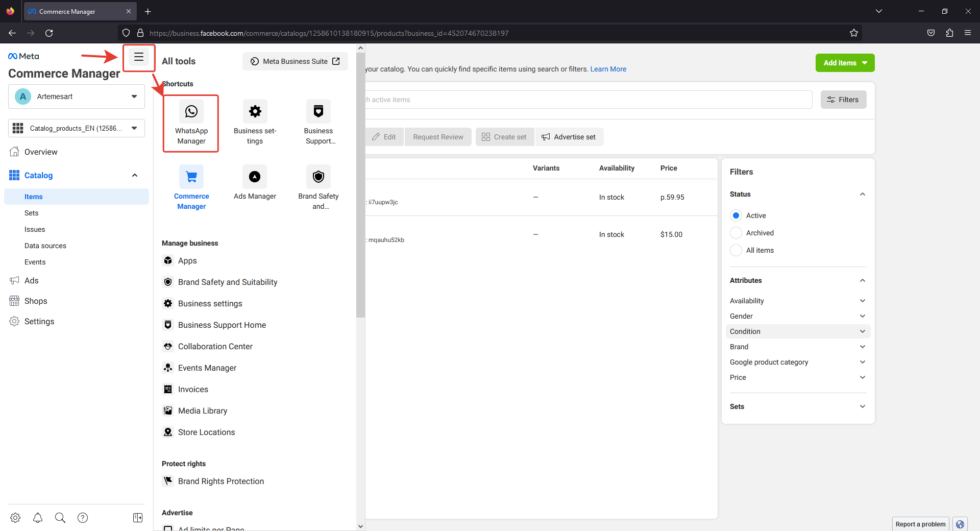
Task: Collapse the Status filter section
Action: [x=863, y=194]
